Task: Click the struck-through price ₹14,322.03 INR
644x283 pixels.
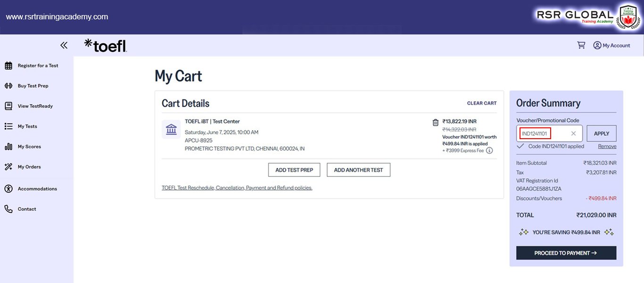Action: pyautogui.click(x=459, y=129)
